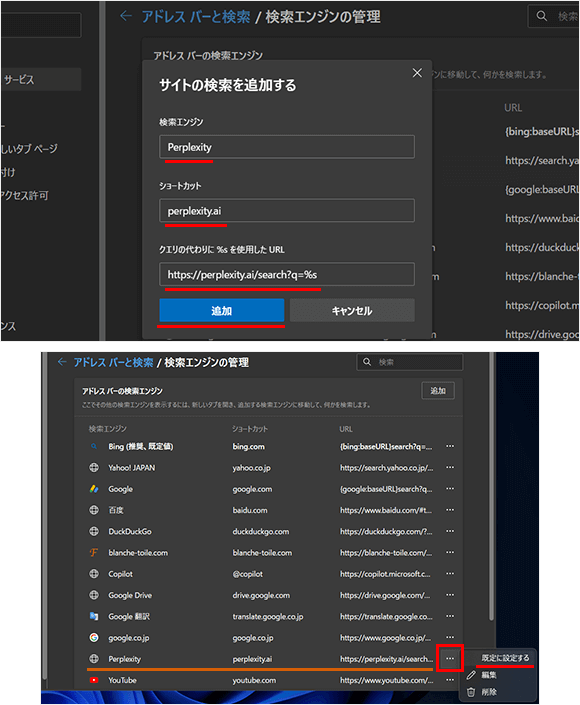This screenshot has height=705, width=580.
Task: Open more options for 百度 row
Action: [450, 510]
